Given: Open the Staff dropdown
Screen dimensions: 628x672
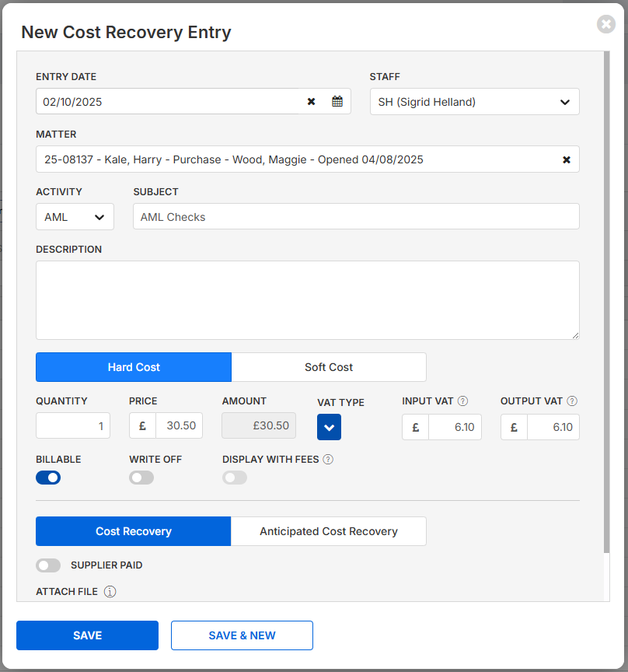Looking at the screenshot, I should point(474,102).
